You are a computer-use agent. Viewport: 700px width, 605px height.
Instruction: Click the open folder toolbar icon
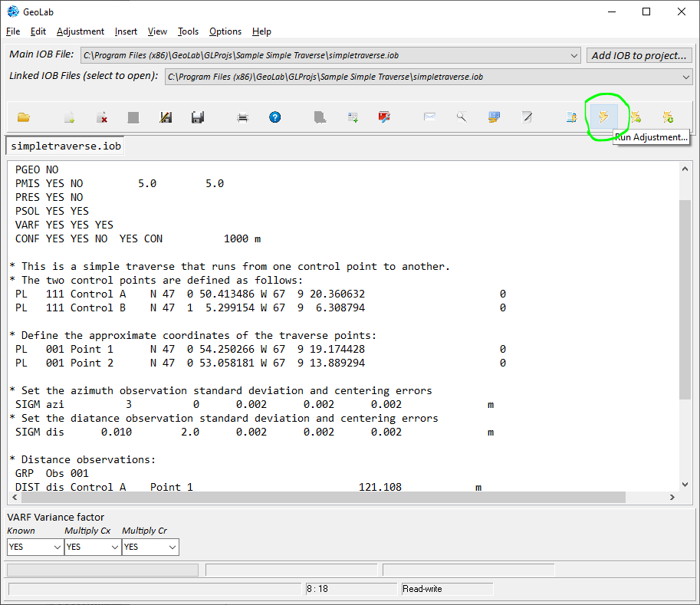pyautogui.click(x=24, y=117)
